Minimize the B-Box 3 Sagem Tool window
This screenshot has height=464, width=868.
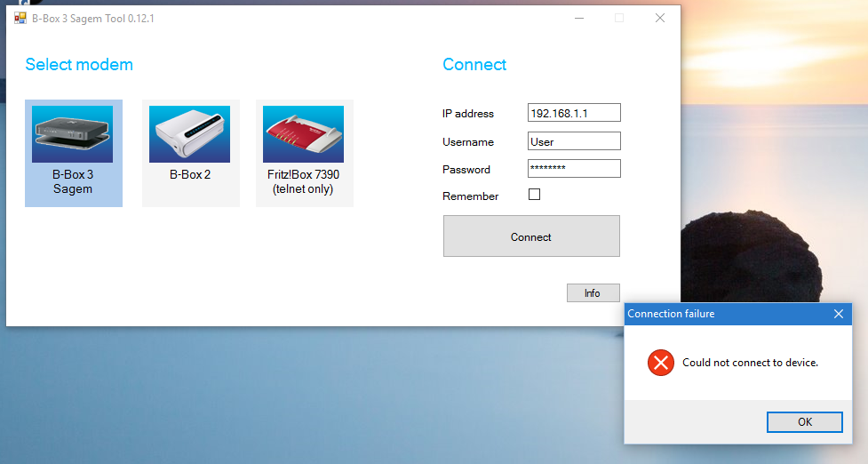[x=578, y=18]
